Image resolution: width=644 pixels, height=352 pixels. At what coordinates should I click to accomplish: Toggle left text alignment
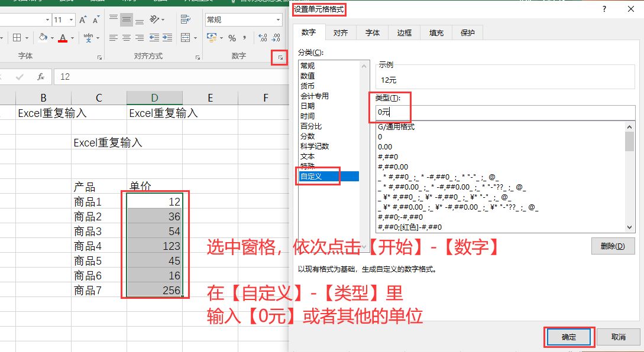click(114, 37)
